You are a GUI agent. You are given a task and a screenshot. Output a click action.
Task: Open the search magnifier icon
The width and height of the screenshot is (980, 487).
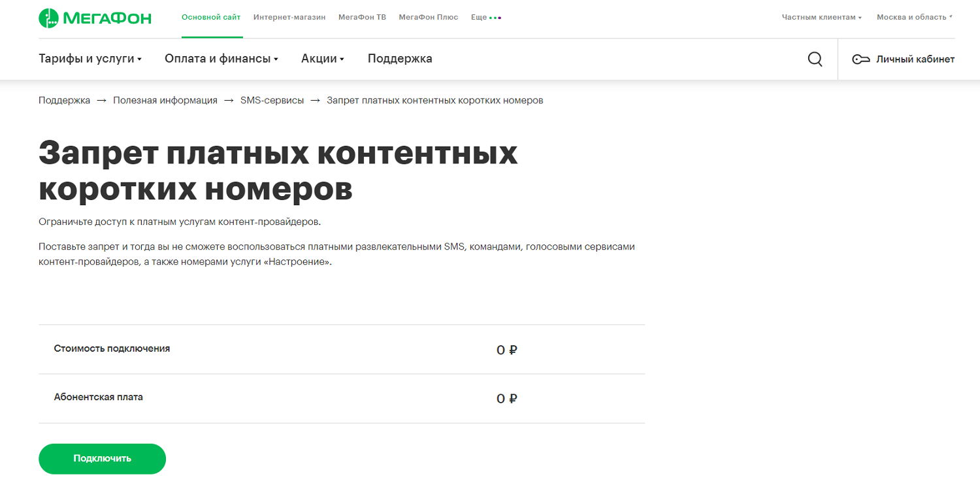coord(815,59)
